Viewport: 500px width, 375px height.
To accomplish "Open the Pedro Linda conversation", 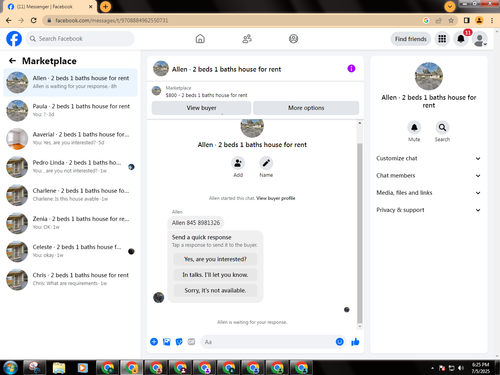I will [x=70, y=167].
